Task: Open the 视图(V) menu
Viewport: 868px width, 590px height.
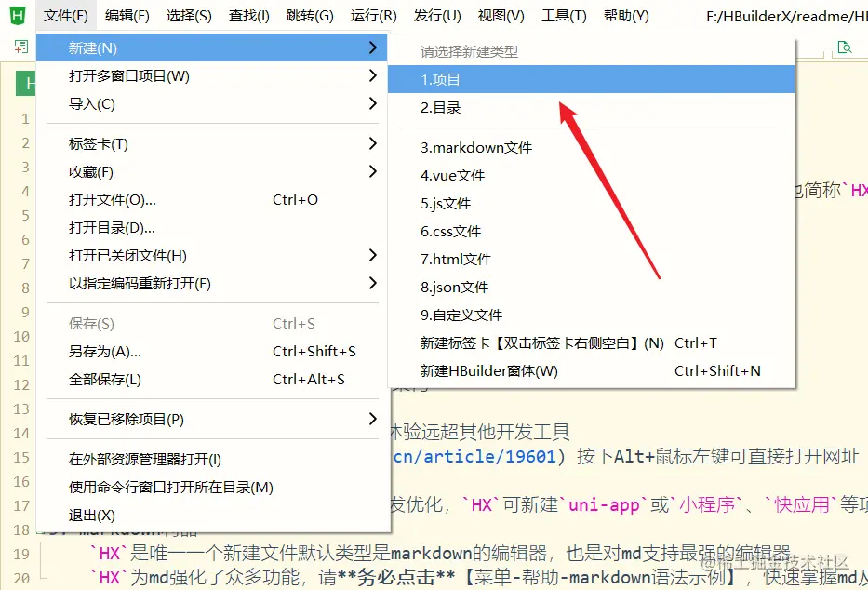Action: tap(501, 16)
